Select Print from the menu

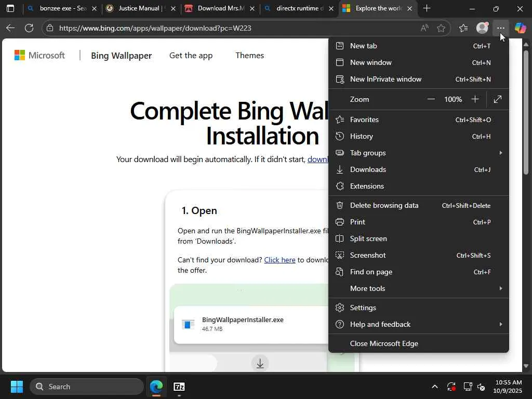419,222
